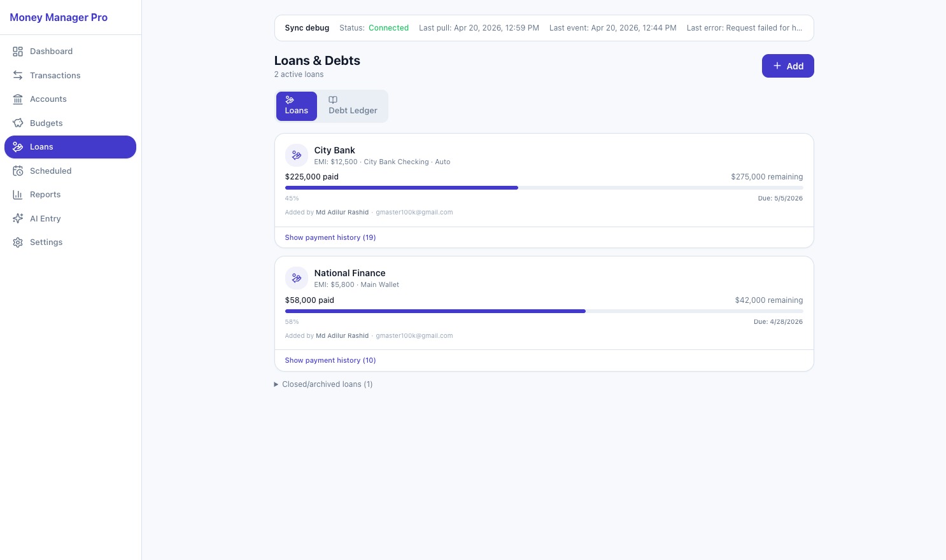Click the Sync debug status bar
The width and height of the screenshot is (946, 560).
(544, 28)
